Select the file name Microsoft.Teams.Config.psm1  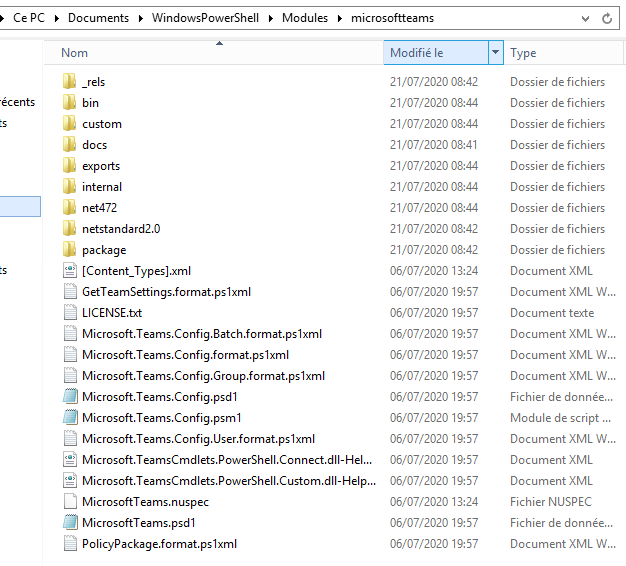(162, 418)
